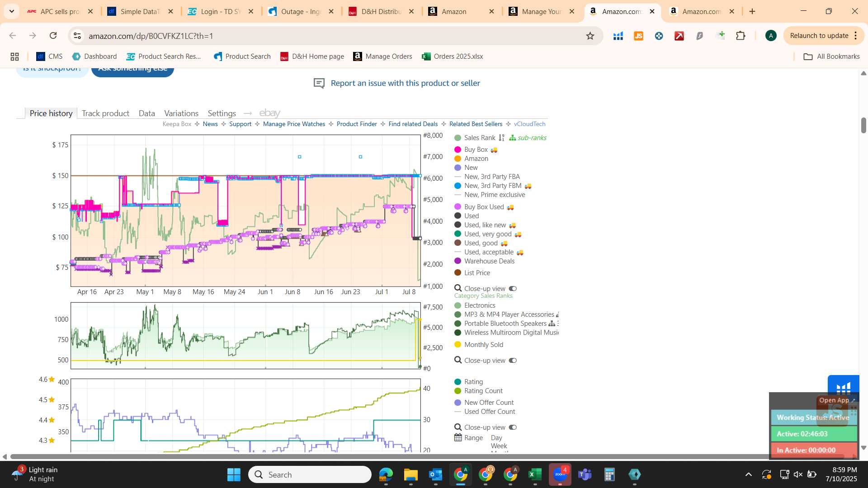Toggle Close-up view for price chart
868x488 pixels.
point(513,288)
